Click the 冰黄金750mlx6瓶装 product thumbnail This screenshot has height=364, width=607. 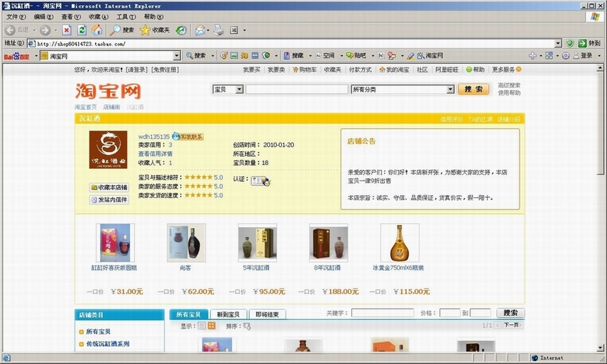[x=400, y=243]
